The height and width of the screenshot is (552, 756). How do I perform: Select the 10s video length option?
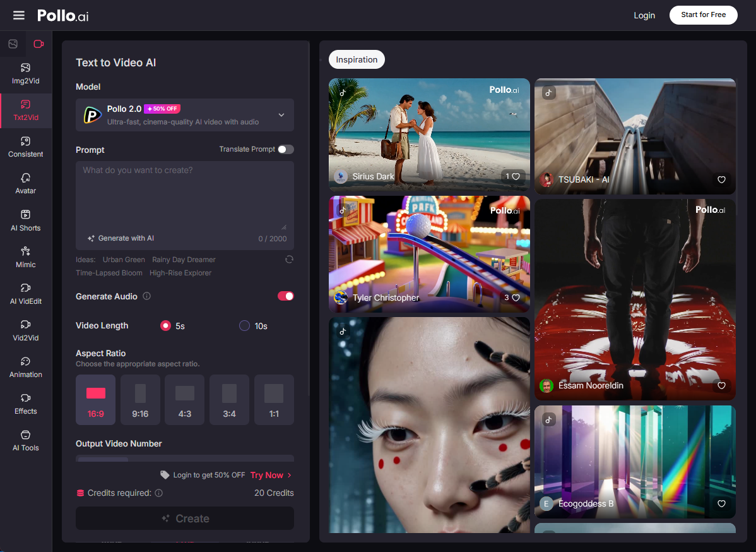tap(245, 325)
